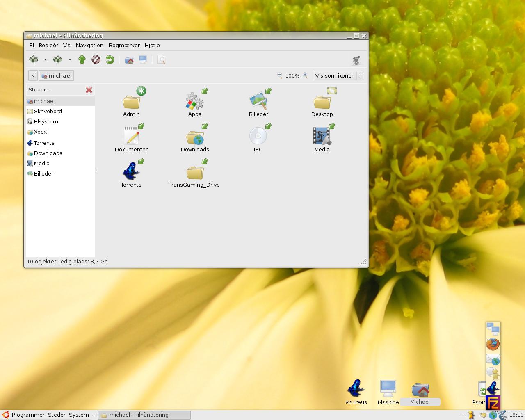Select Torrents bookmark in the sidebar
The image size is (525, 420).
pos(60,143)
